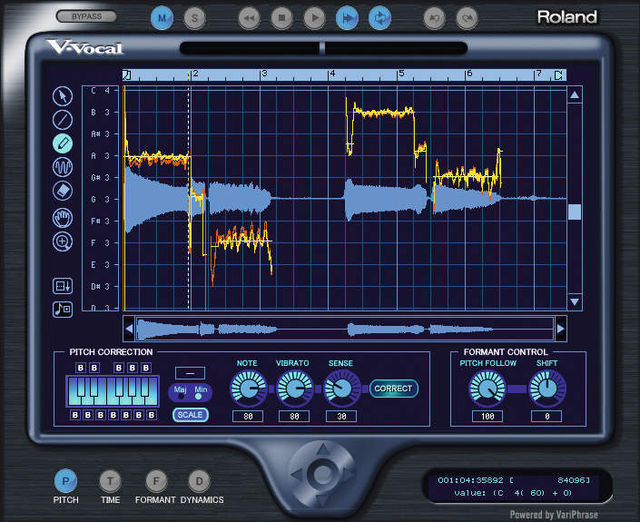Toggle the BYPASS button
This screenshot has width=640, height=522.
(87, 17)
